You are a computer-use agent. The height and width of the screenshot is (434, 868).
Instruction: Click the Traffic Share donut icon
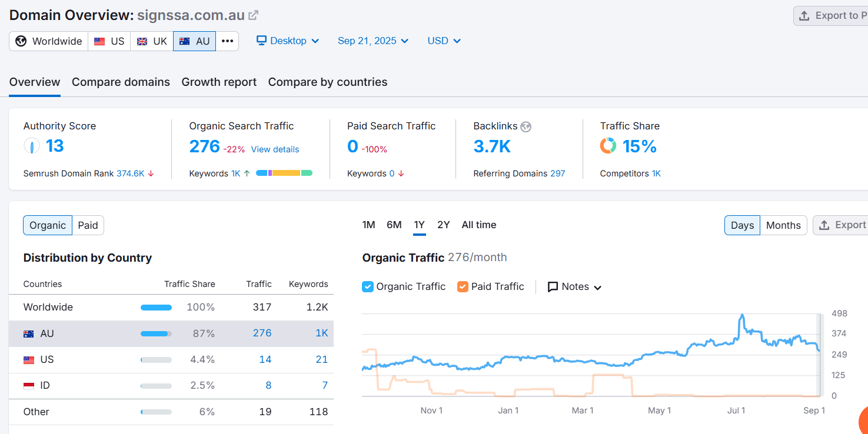(608, 146)
